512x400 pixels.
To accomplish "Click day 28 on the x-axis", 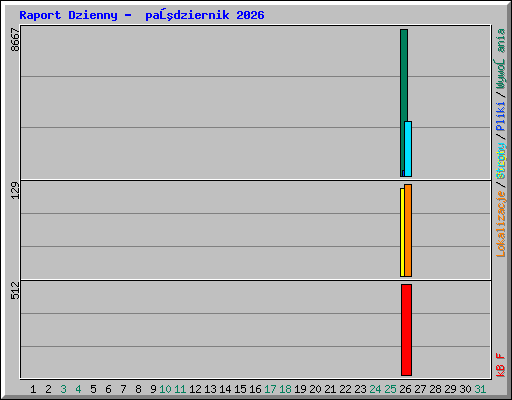I will (x=435, y=389).
